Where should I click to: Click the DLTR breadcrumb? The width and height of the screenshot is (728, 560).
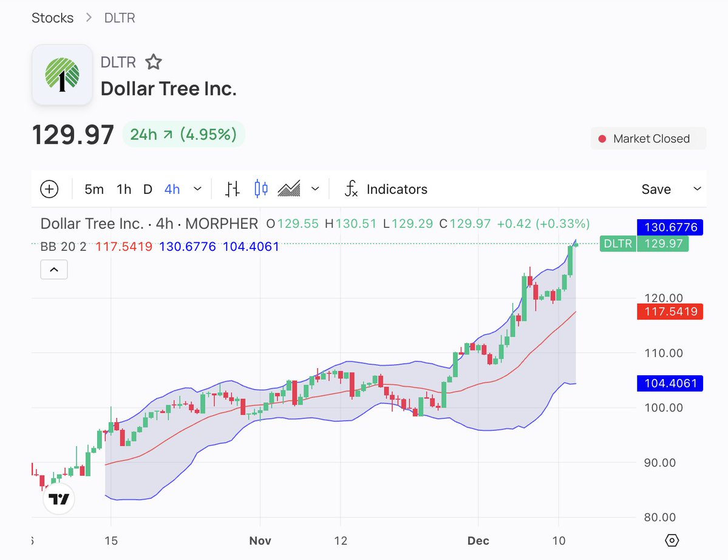pyautogui.click(x=120, y=18)
